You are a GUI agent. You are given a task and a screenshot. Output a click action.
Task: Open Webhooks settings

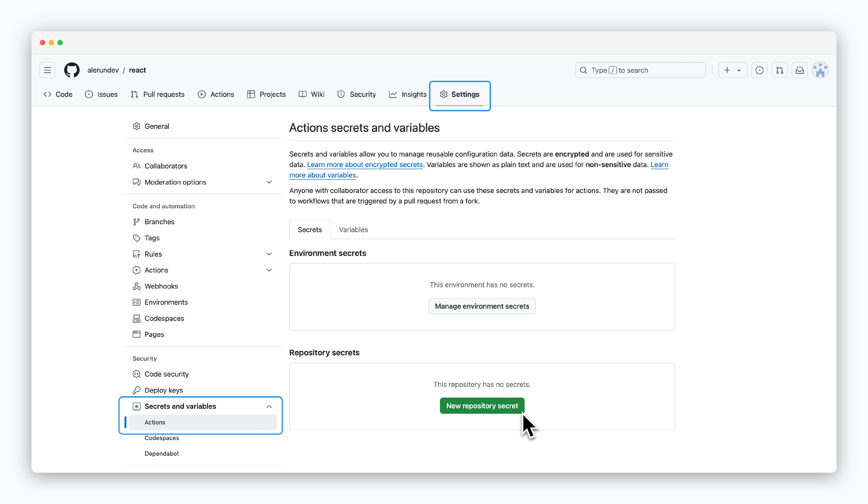(x=203, y=286)
